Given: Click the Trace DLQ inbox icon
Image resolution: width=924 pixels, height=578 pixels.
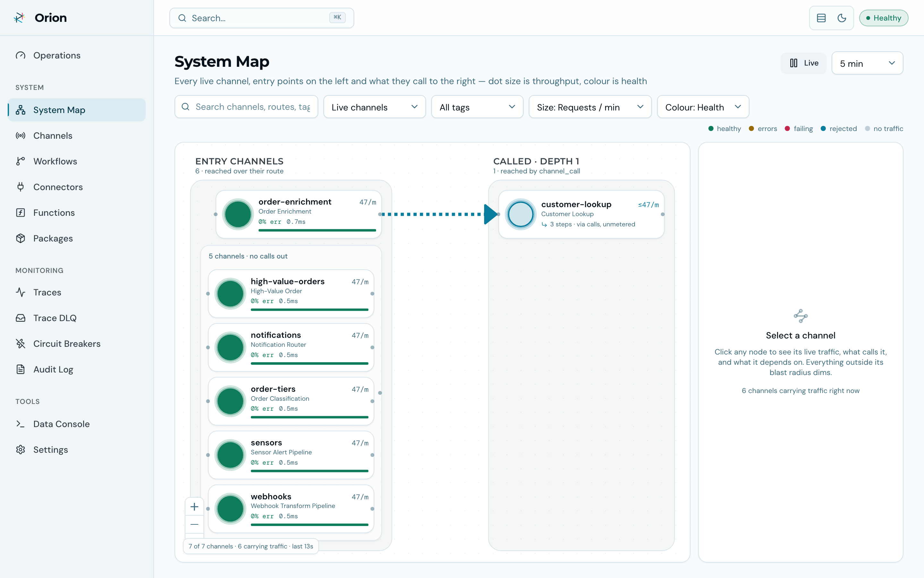Looking at the screenshot, I should point(21,318).
